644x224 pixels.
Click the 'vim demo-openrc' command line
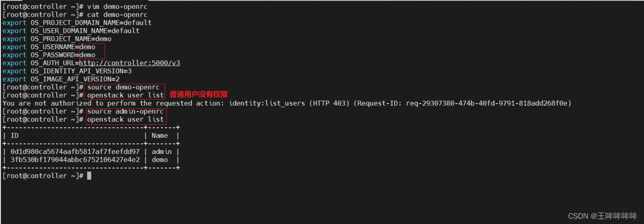tap(75, 7)
